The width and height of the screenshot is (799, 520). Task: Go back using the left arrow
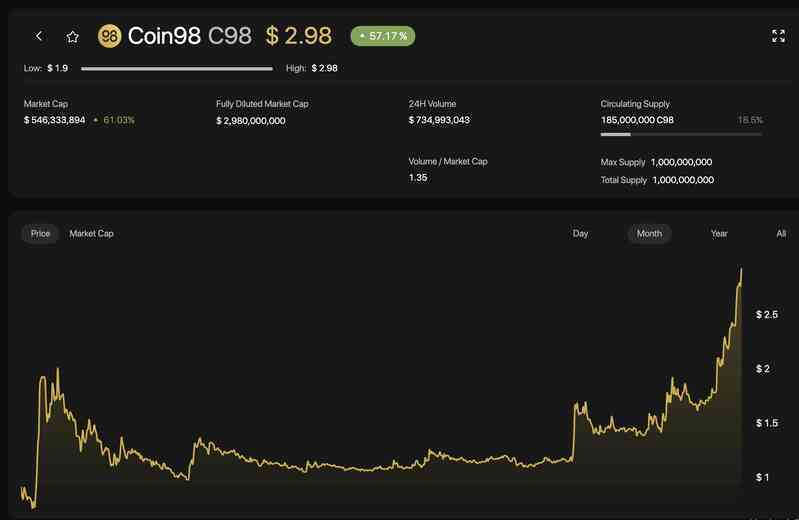tap(39, 36)
